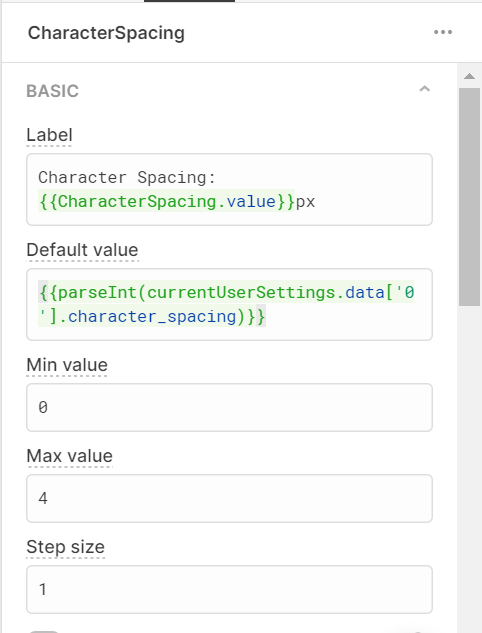Click the BASIC section heading
Image resolution: width=482 pixels, height=633 pixels.
(x=52, y=91)
